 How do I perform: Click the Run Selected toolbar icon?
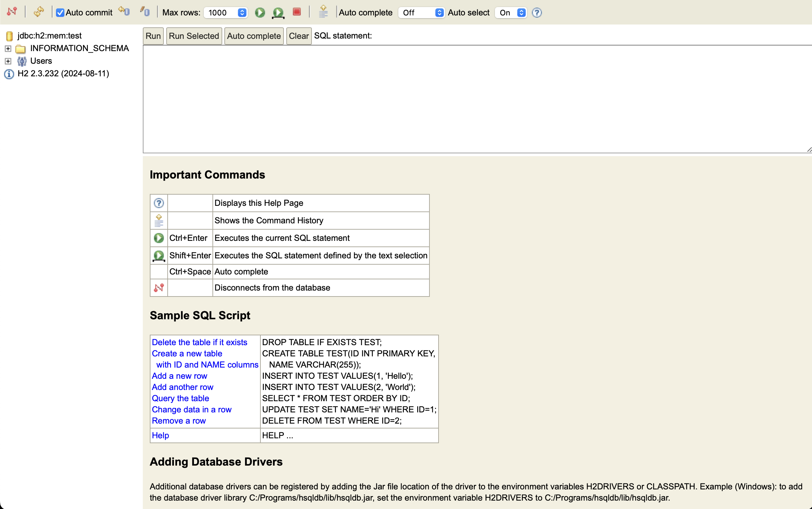(x=278, y=13)
